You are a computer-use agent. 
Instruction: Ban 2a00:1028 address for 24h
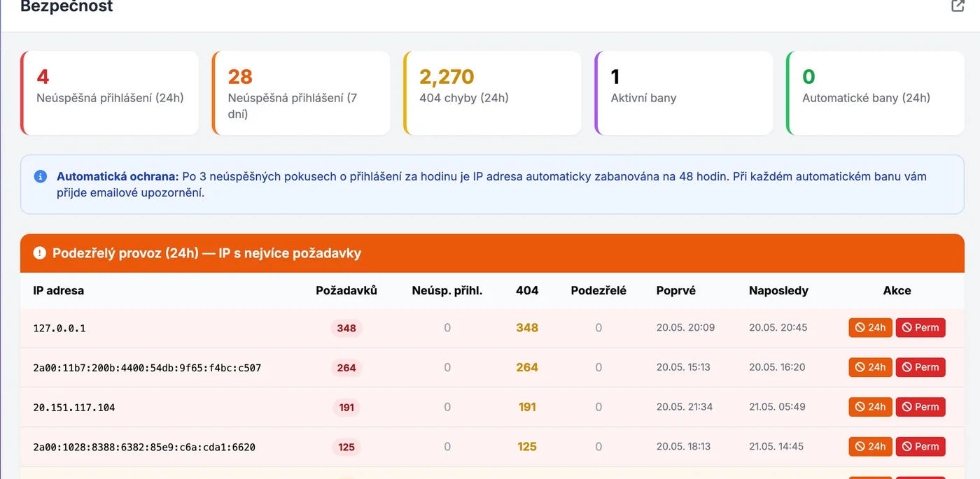[x=870, y=447]
